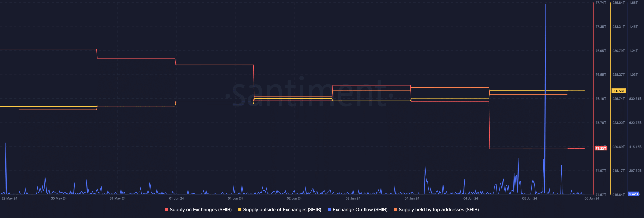
Task: Click the 923.22T axis value
Action: click(618, 123)
